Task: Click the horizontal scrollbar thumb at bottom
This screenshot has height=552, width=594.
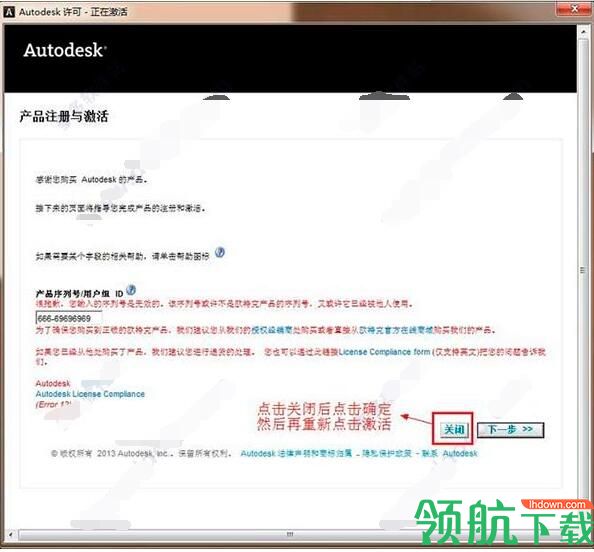Action: coord(289,534)
